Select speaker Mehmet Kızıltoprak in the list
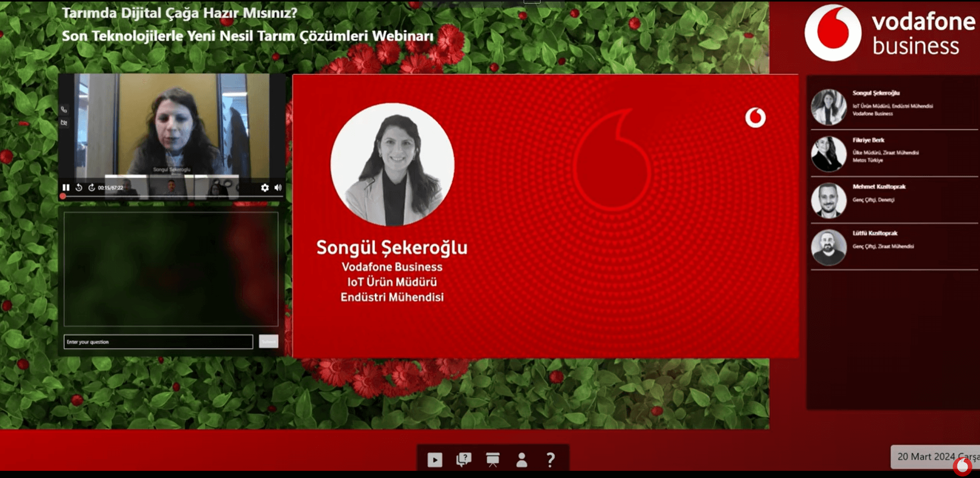The width and height of the screenshot is (980, 478). (893, 200)
